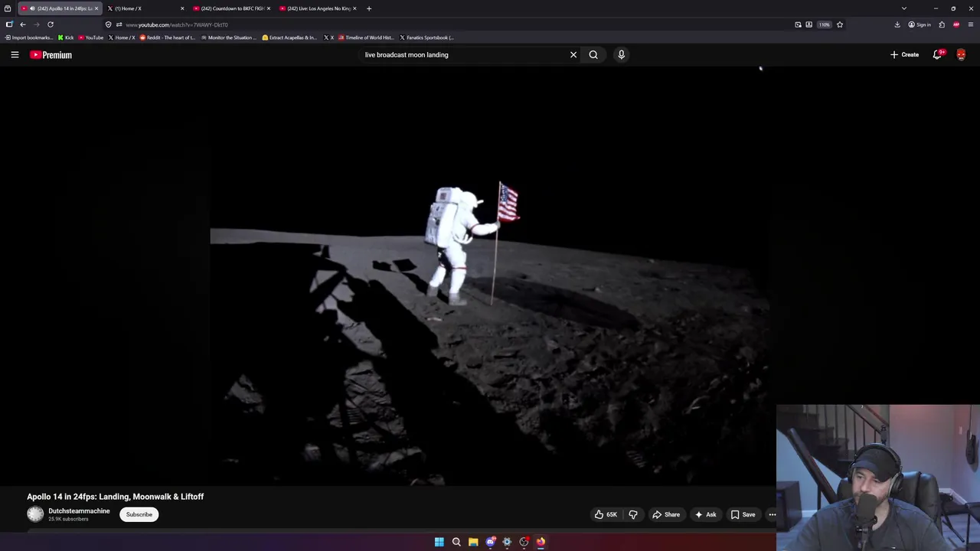
Task: Dislike the video with thumbs-down
Action: coord(633,514)
